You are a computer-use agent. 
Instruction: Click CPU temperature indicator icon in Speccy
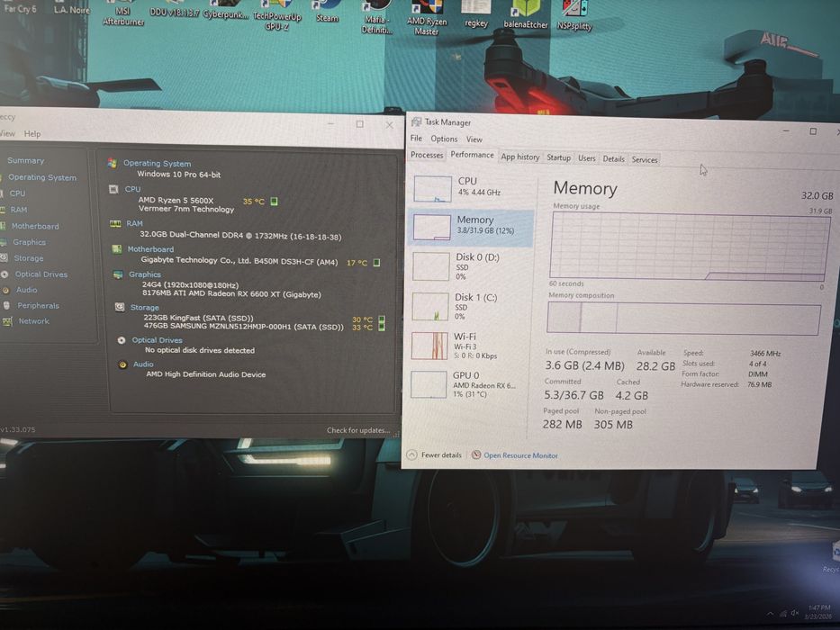click(274, 202)
